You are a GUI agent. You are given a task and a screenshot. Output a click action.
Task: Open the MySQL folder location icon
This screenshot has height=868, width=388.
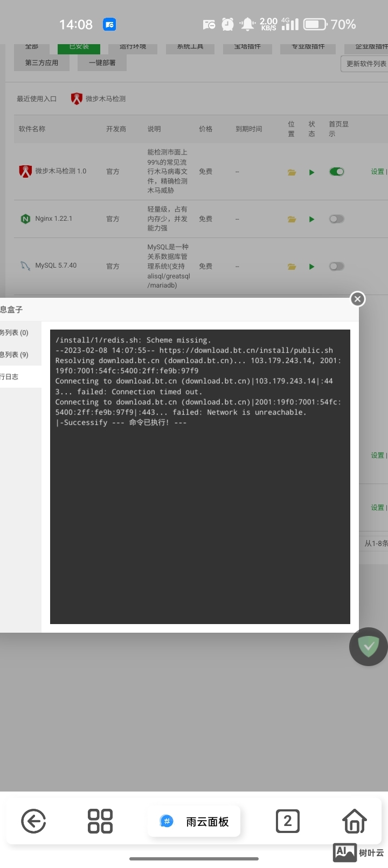point(292,267)
